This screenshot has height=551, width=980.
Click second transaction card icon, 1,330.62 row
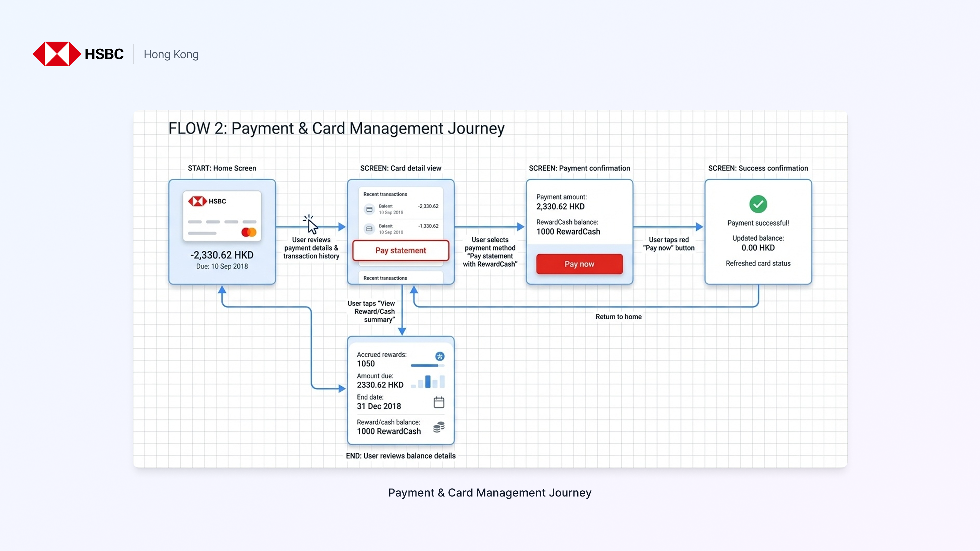click(x=369, y=229)
